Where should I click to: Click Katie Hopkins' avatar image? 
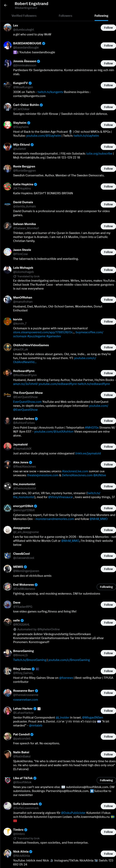click(7, 186)
